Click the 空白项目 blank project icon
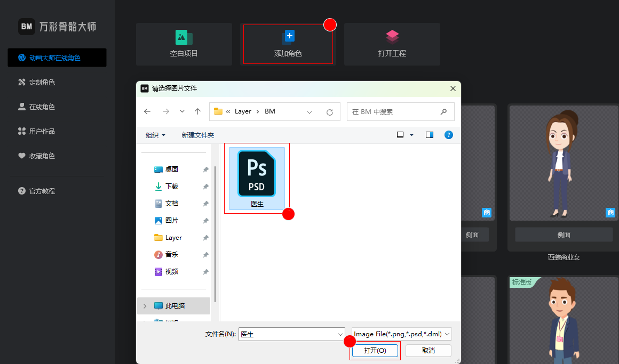The height and width of the screenshot is (364, 619). point(184,37)
